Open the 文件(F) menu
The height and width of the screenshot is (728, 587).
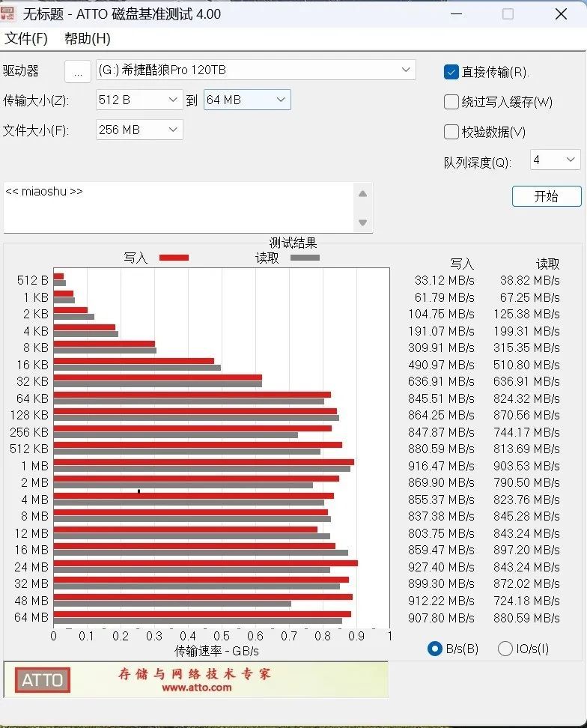26,38
